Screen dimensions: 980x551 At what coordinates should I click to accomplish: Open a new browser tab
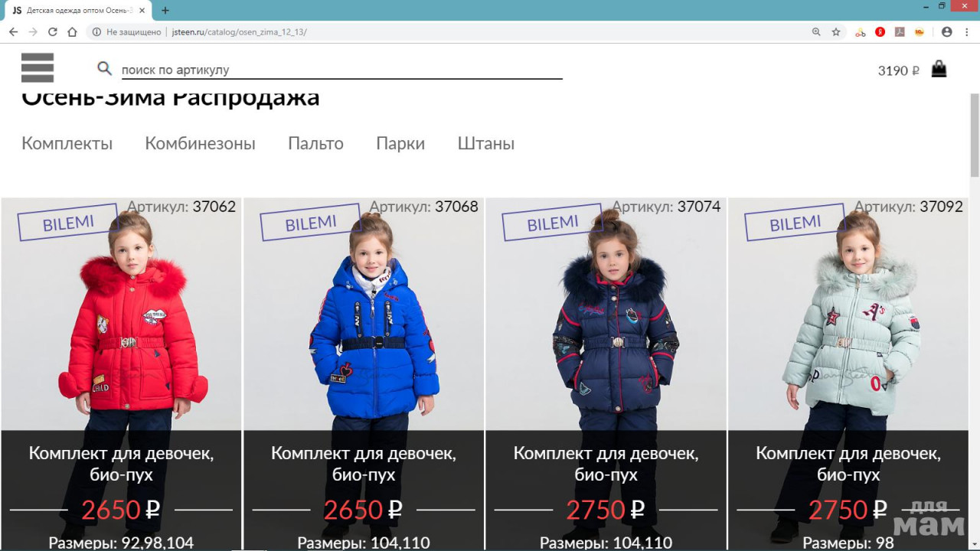point(165,11)
